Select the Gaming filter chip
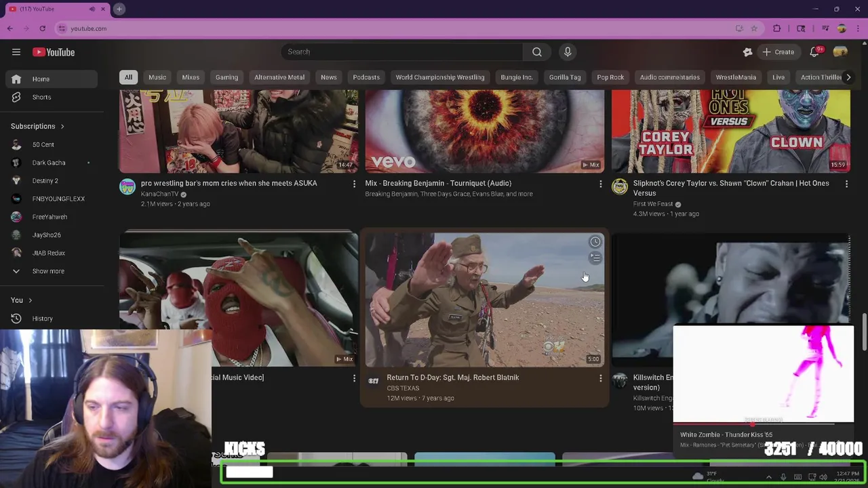Screen dimensions: 868x488 pos(226,77)
